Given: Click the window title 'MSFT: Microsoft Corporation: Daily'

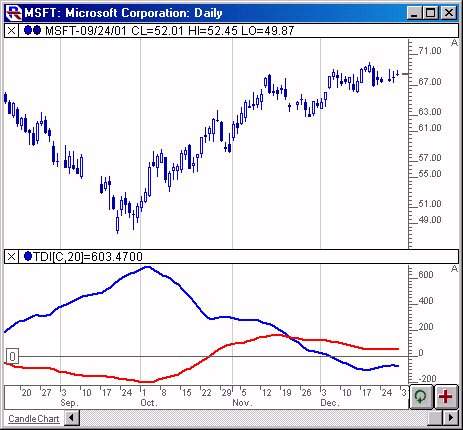Looking at the screenshot, I should (x=124, y=13).
